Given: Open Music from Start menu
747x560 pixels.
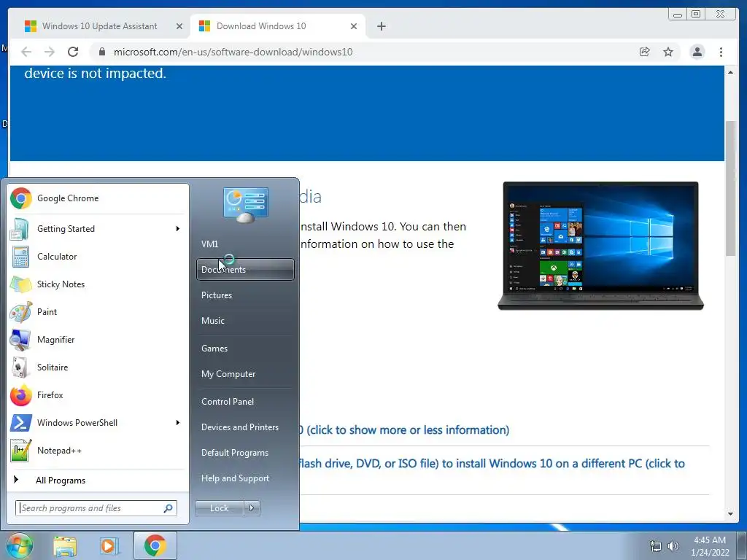Looking at the screenshot, I should [245, 321].
